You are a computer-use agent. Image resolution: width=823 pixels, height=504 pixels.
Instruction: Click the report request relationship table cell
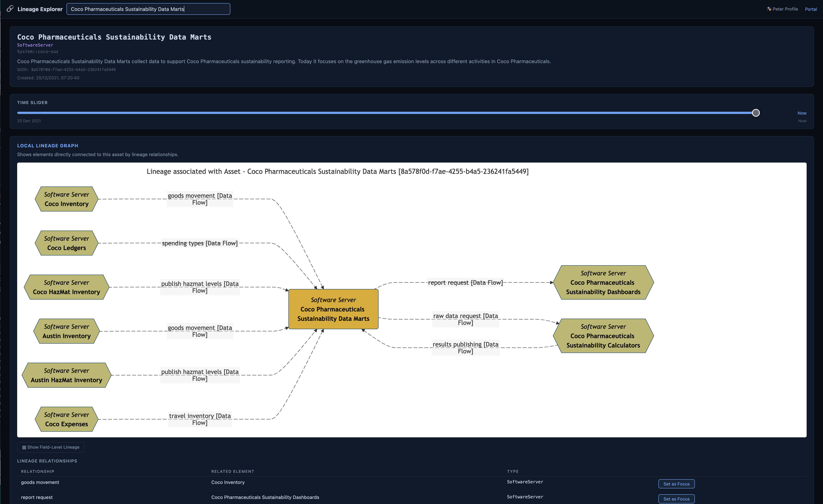coord(37,497)
